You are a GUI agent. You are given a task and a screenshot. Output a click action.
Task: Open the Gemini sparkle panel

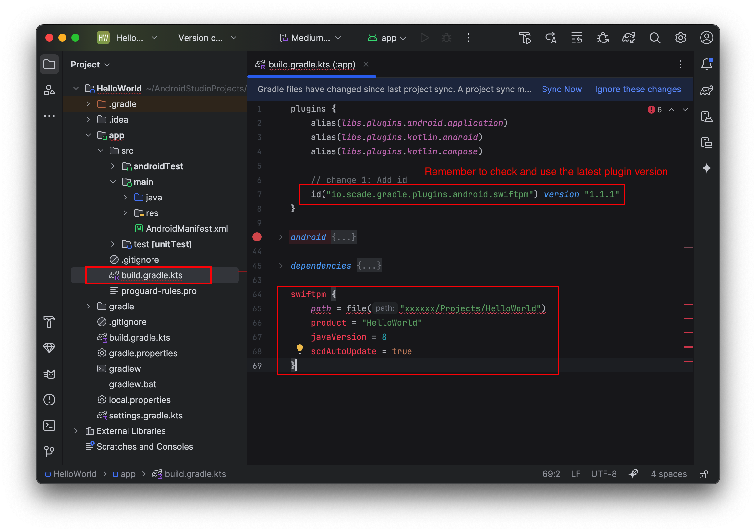(x=707, y=168)
